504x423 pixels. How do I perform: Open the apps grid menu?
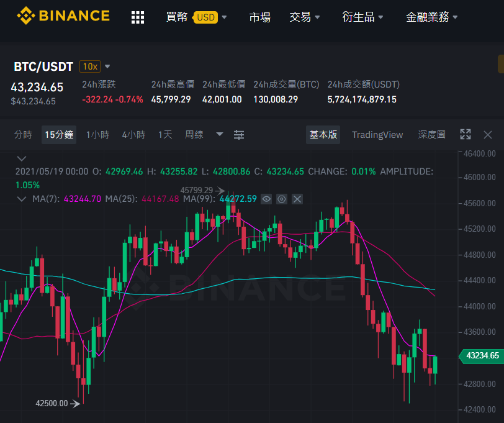click(138, 17)
